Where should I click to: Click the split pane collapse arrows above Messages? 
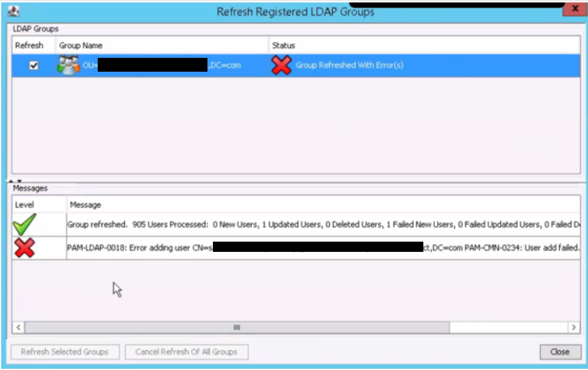click(x=15, y=181)
